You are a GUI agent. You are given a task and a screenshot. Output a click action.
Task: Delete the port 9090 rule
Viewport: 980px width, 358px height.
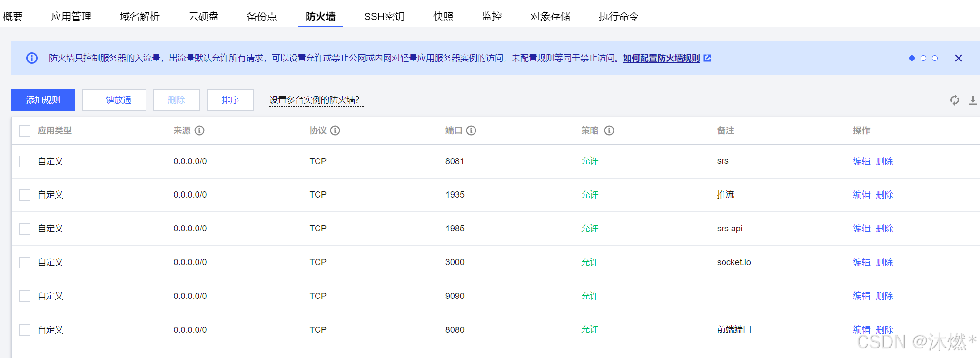[884, 296]
